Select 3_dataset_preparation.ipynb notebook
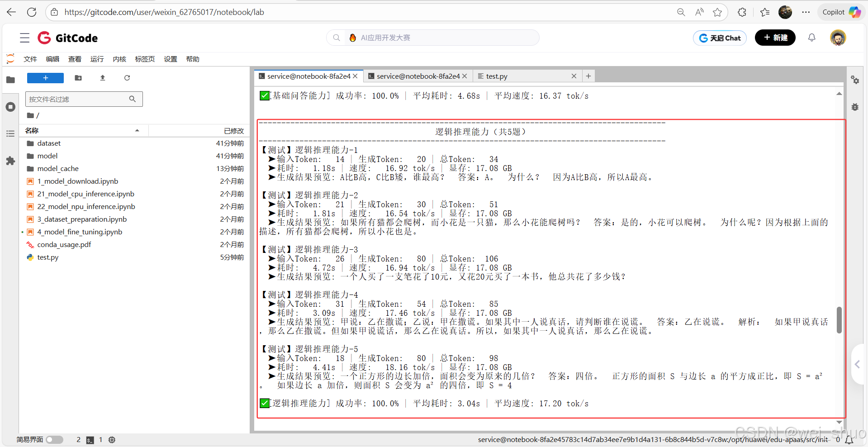 click(134, 219)
